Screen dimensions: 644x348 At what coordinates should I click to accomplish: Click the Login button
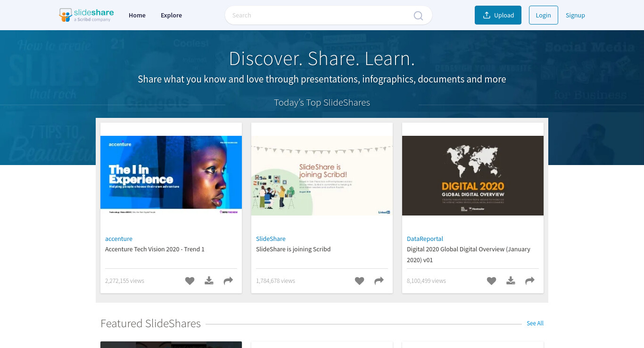543,15
